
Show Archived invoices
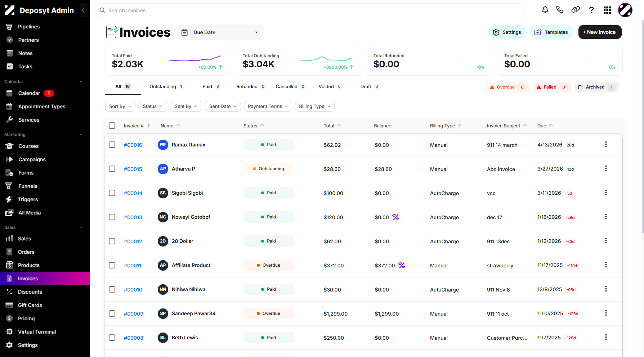(x=597, y=87)
